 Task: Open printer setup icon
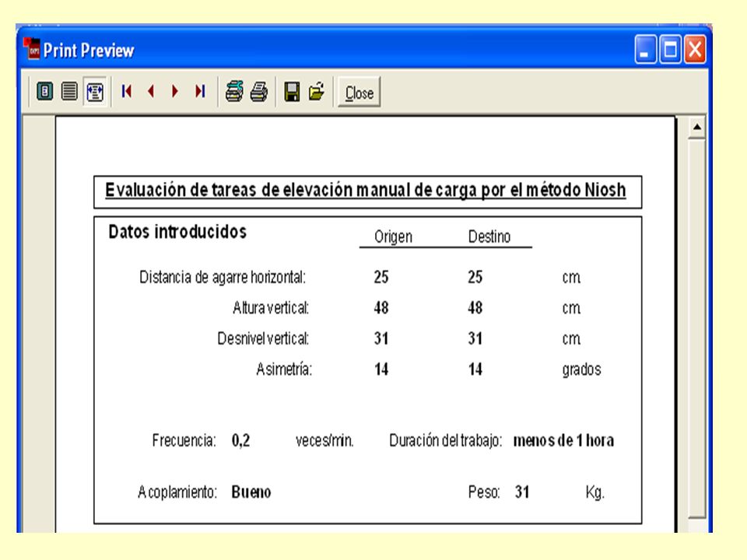(234, 92)
